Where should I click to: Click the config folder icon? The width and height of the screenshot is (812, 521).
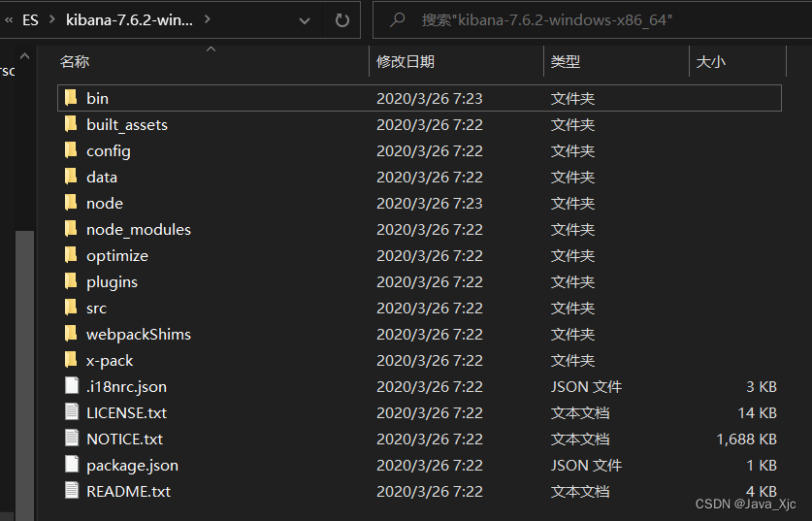71,150
